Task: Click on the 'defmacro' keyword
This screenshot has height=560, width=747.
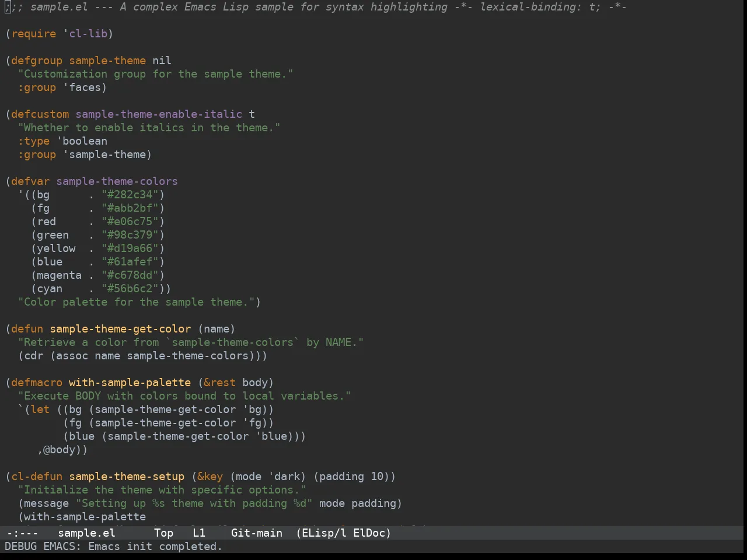Action: [x=37, y=383]
